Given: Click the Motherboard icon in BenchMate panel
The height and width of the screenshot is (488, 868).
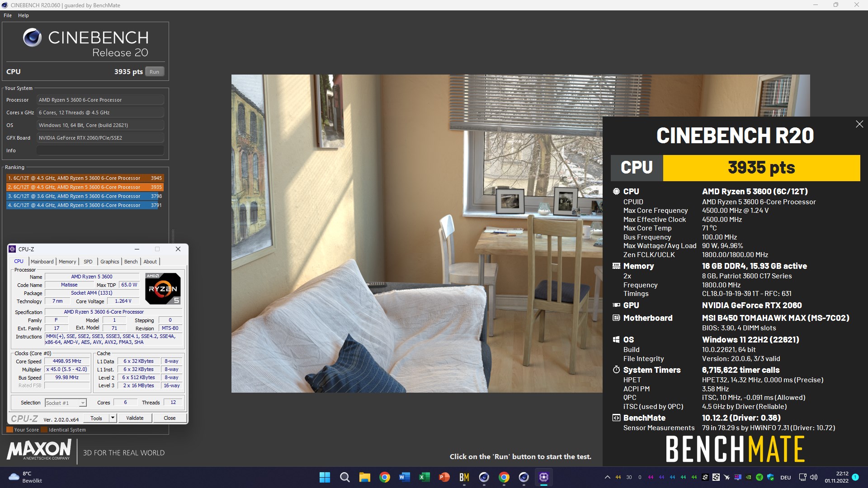Looking at the screenshot, I should click(616, 318).
